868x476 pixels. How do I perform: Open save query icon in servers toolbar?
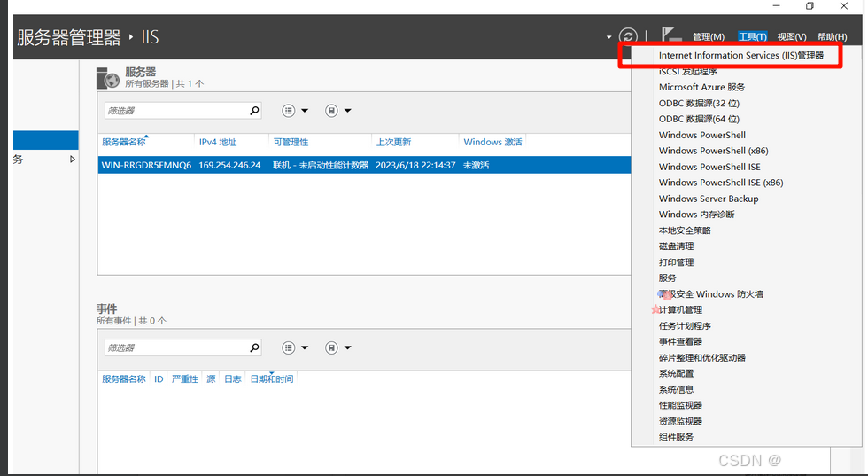(331, 110)
